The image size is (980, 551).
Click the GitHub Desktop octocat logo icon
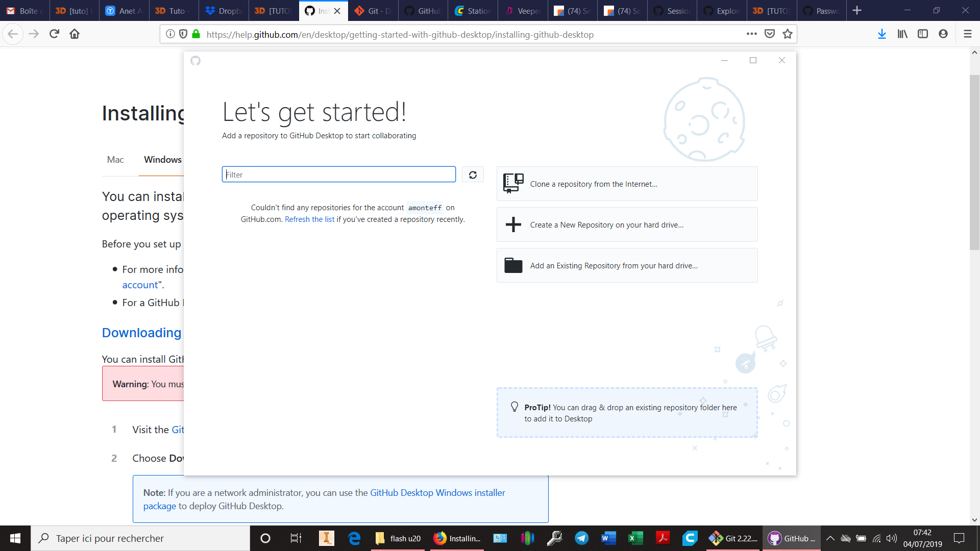[195, 61]
